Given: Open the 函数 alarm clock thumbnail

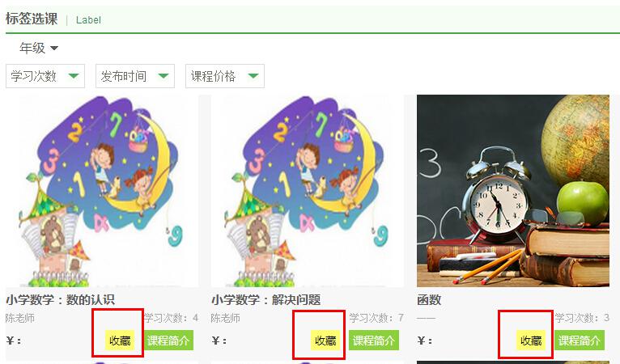Looking at the screenshot, I should pyautogui.click(x=513, y=191).
